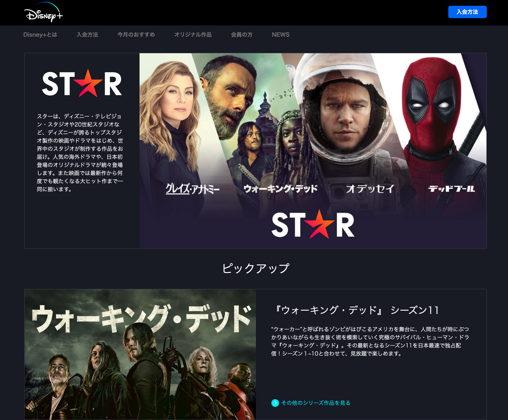Open 入会方法 in the navigation bar
The width and height of the screenshot is (508, 420).
point(87,35)
